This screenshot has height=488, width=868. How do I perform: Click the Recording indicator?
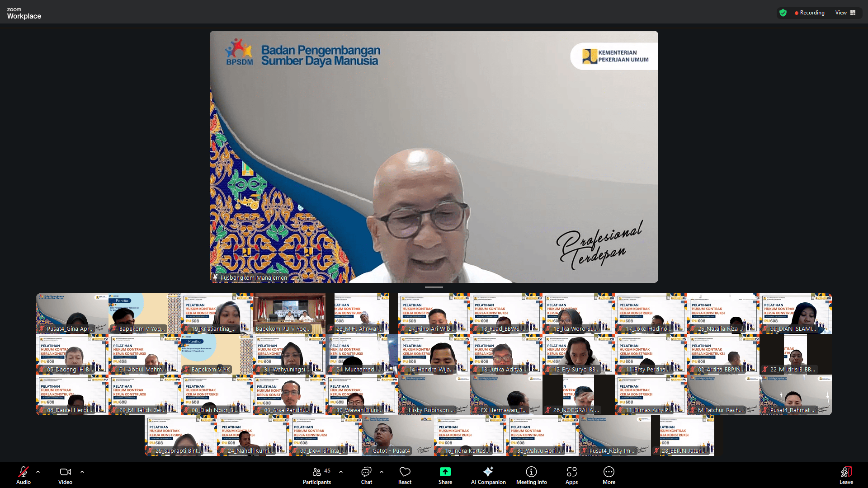809,13
